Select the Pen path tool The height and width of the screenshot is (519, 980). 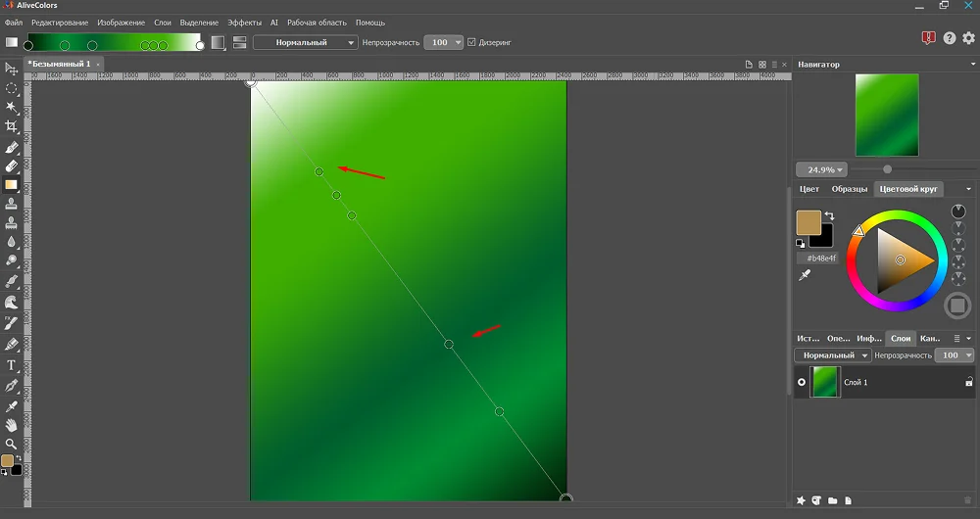(x=11, y=386)
